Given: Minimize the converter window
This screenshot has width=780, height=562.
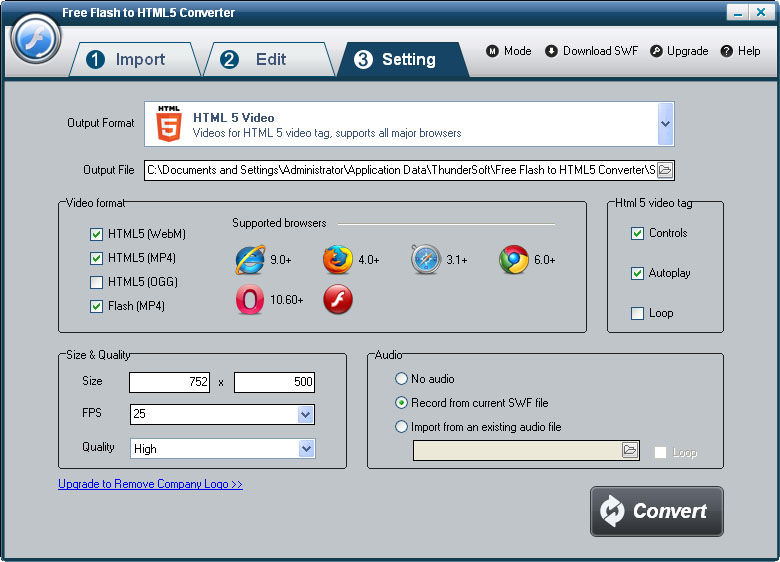Looking at the screenshot, I should click(x=737, y=12).
